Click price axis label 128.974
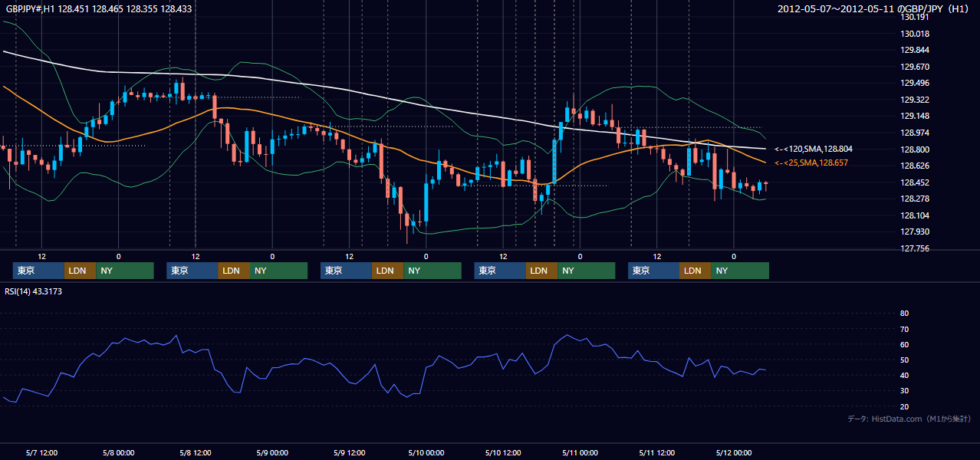This screenshot has width=980, height=460. pos(916,133)
